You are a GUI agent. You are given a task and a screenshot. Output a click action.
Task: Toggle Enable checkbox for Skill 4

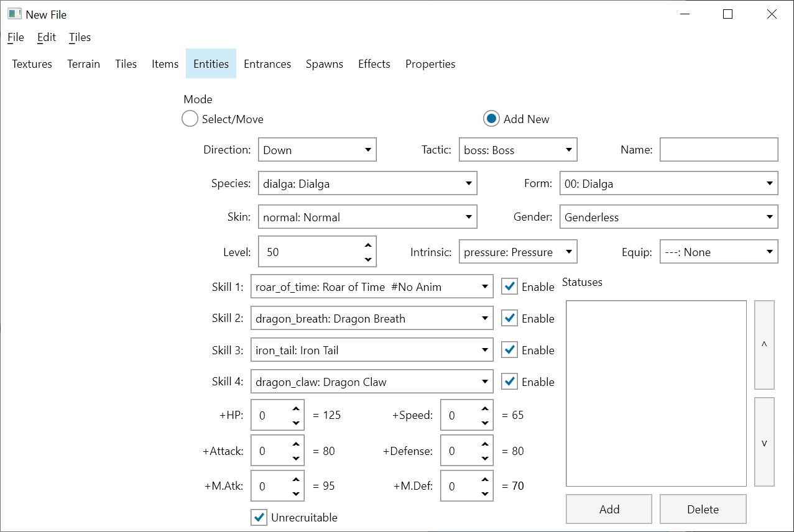[510, 382]
